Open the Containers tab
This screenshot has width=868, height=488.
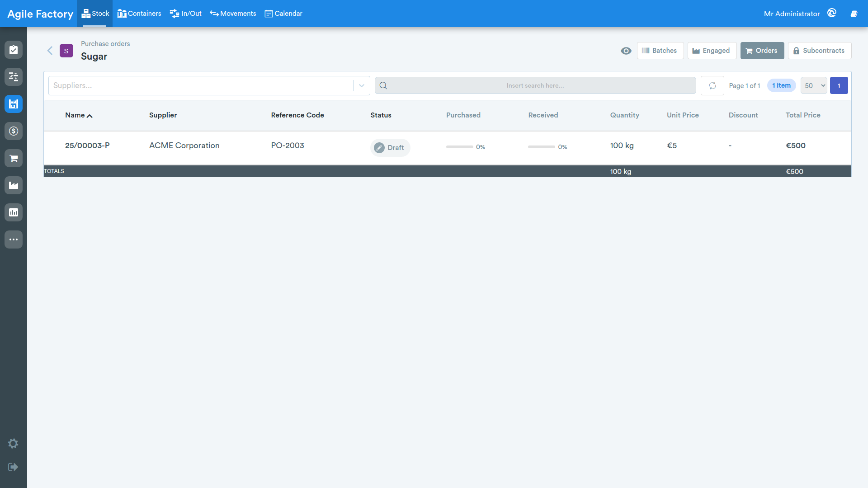139,14
